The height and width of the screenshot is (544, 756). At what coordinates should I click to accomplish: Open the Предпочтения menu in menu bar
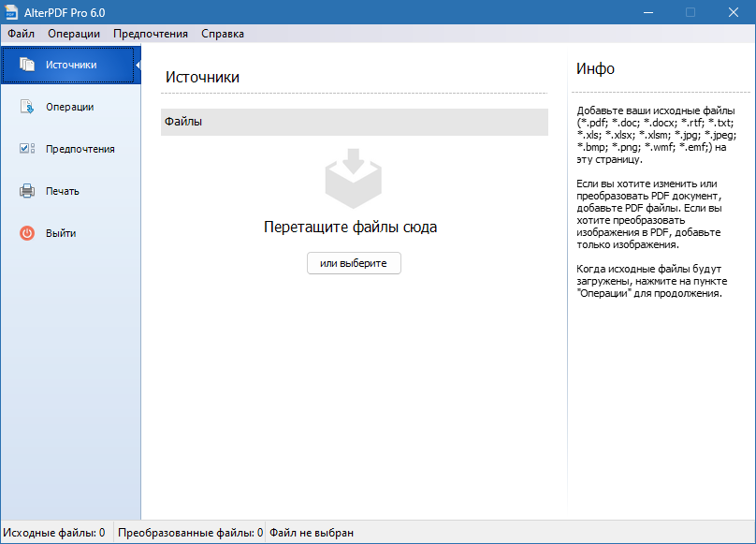coord(151,34)
